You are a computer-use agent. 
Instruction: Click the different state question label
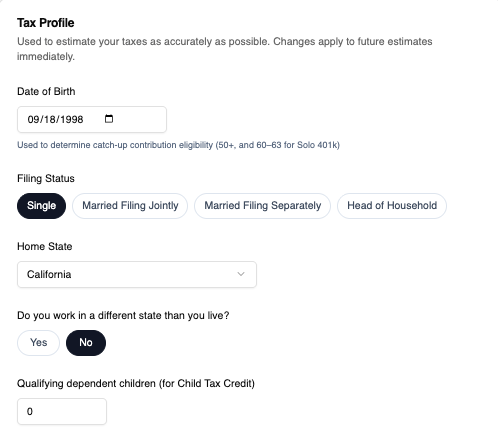(123, 315)
